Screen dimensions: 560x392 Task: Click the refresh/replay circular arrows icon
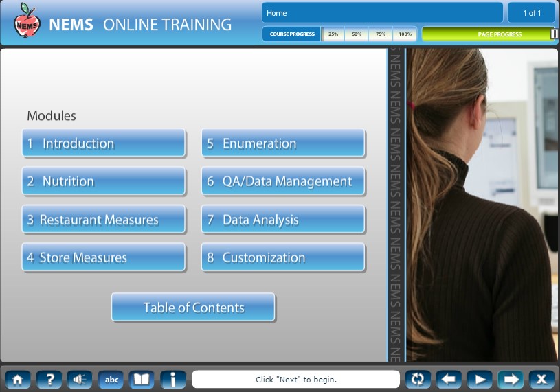coord(418,379)
